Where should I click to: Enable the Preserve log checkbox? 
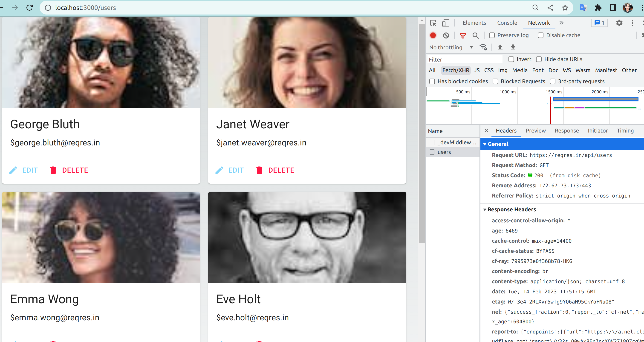(492, 35)
